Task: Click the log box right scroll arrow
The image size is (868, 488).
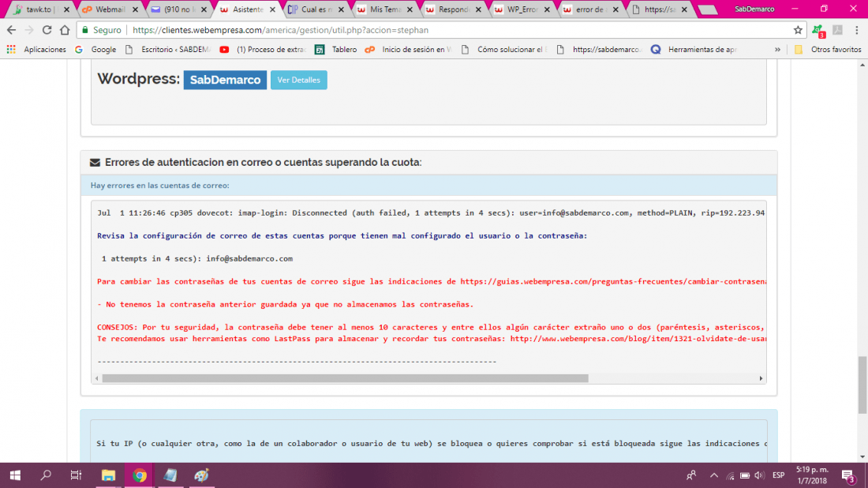Action: (x=761, y=378)
